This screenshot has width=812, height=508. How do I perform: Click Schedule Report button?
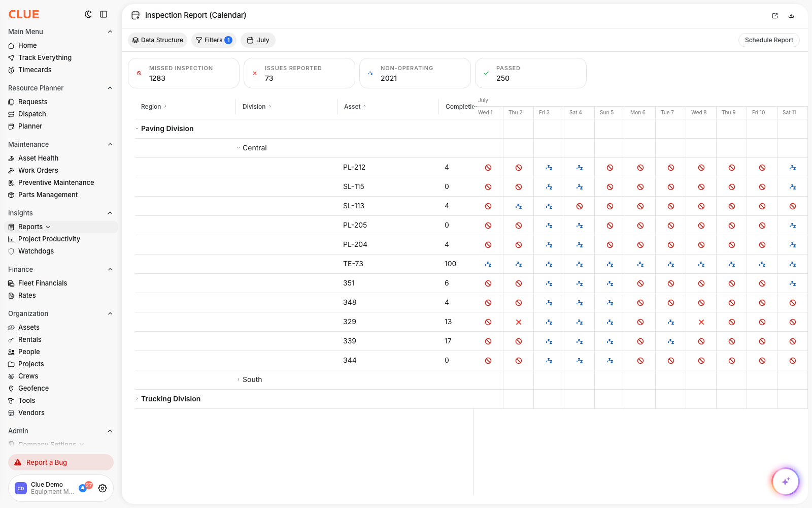click(x=769, y=40)
